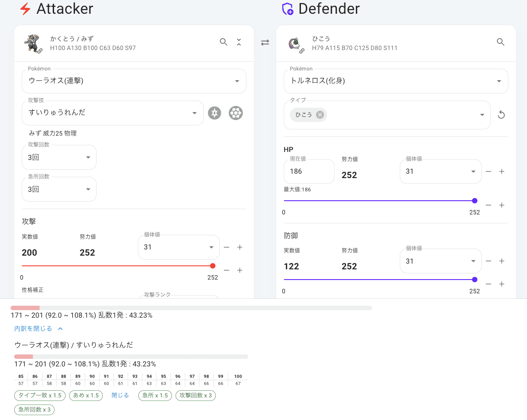527x420 pixels.
Task: Click the plus beside the defender's HP 個体値 dropdown
Action: point(502,171)
